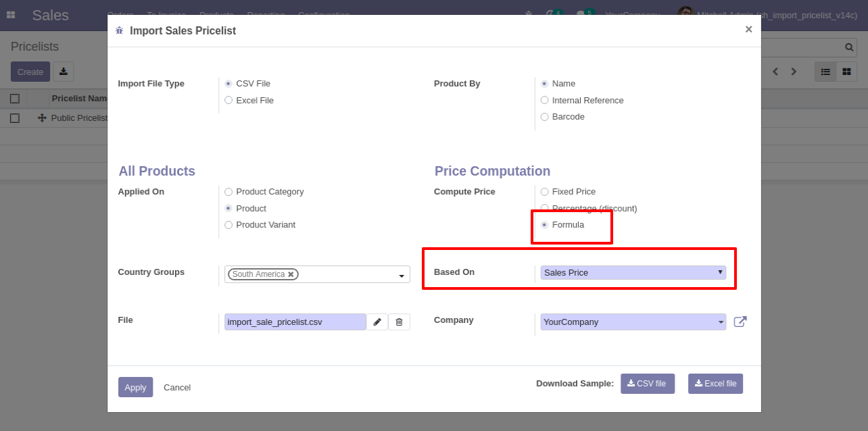
Task: Select Barcode option
Action: [x=545, y=117]
